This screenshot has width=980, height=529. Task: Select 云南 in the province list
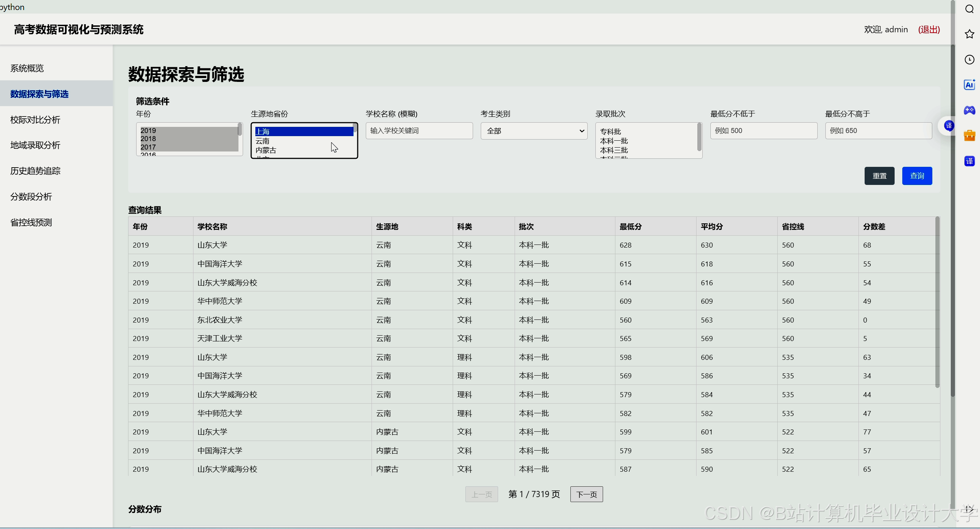263,141
